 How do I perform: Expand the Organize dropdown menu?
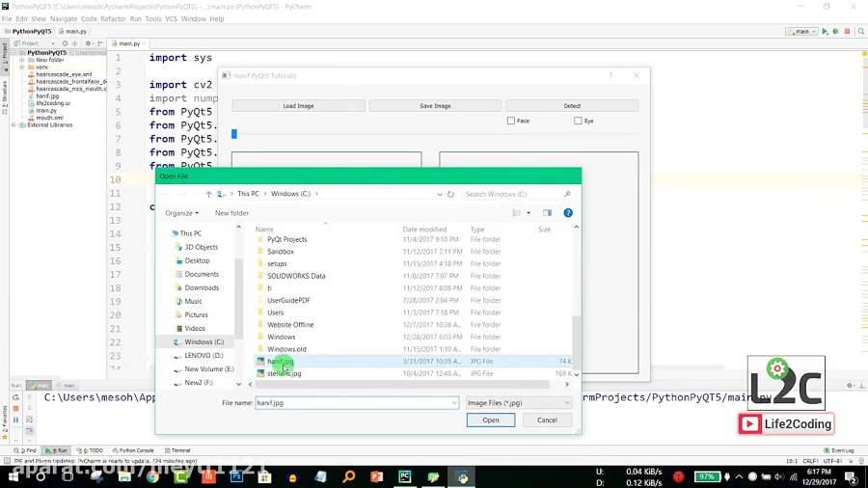[x=181, y=213]
